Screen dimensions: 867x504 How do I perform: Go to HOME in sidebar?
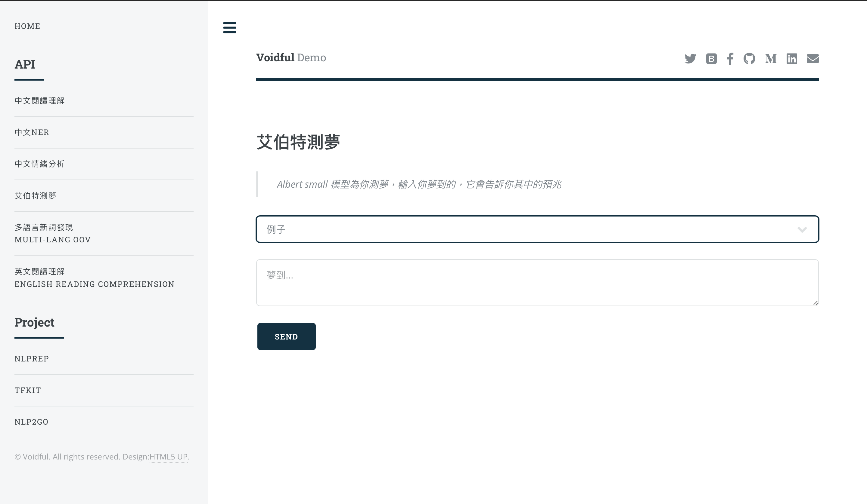point(27,26)
